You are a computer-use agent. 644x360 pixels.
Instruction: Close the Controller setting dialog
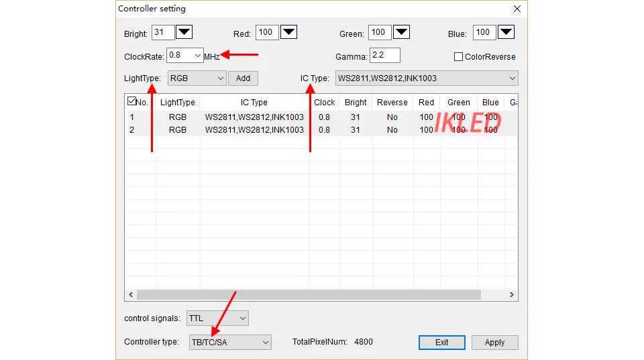coord(517,9)
